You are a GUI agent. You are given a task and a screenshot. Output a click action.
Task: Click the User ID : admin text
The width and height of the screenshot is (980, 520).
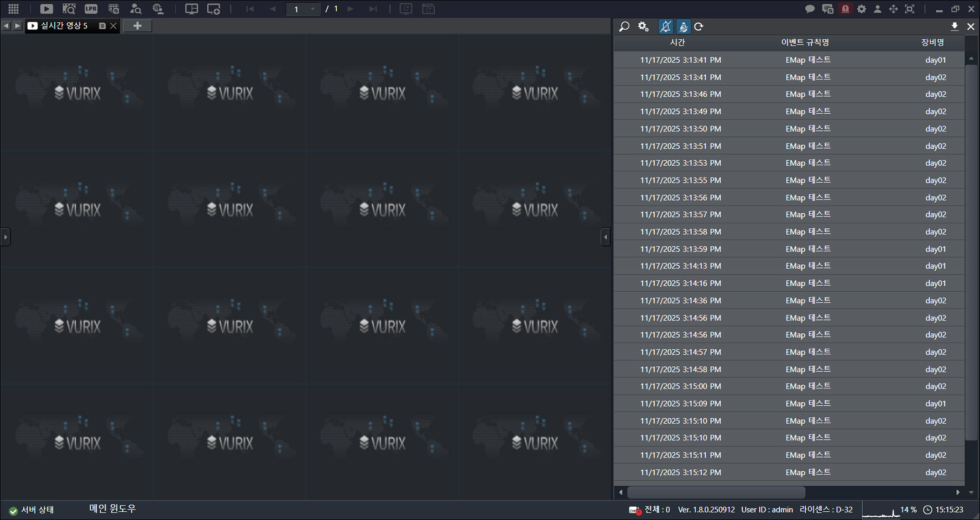click(767, 510)
